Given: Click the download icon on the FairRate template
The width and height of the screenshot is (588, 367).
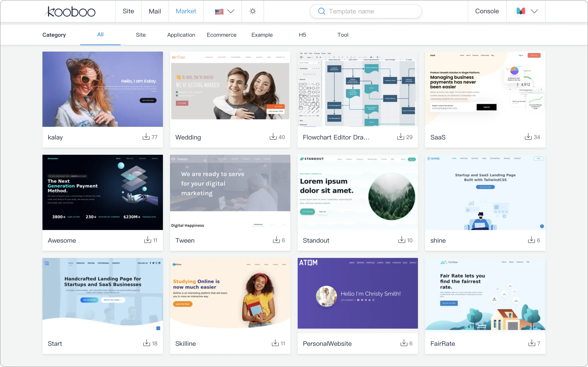Looking at the screenshot, I should (531, 343).
